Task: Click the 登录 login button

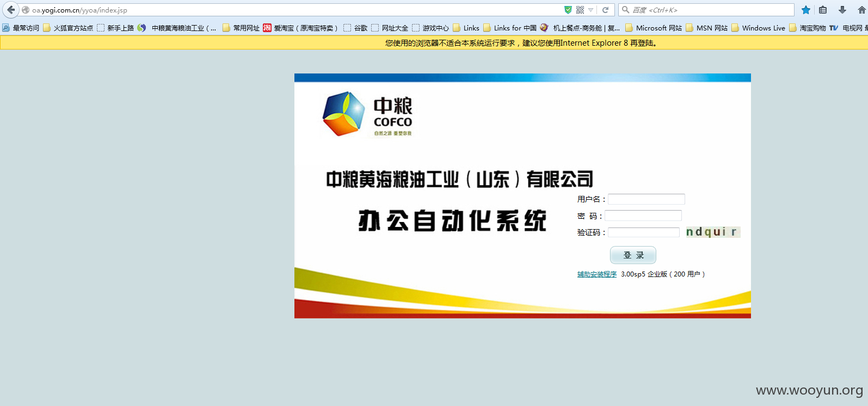Action: pos(633,255)
